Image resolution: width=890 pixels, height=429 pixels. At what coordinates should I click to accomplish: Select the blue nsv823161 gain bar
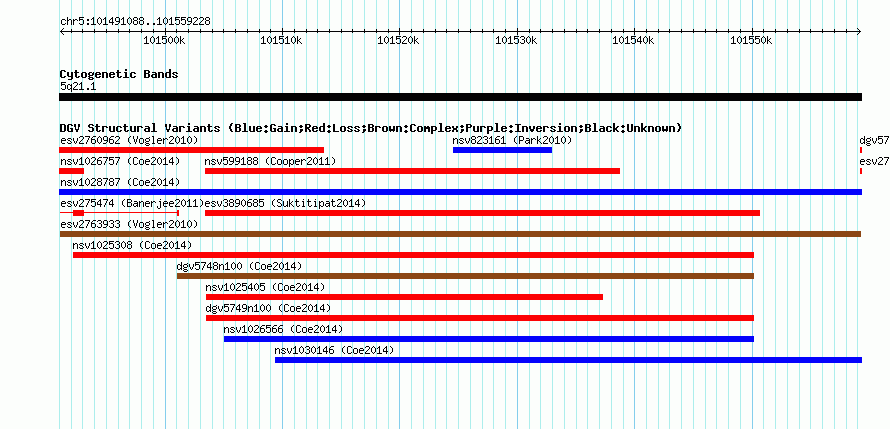[502, 150]
